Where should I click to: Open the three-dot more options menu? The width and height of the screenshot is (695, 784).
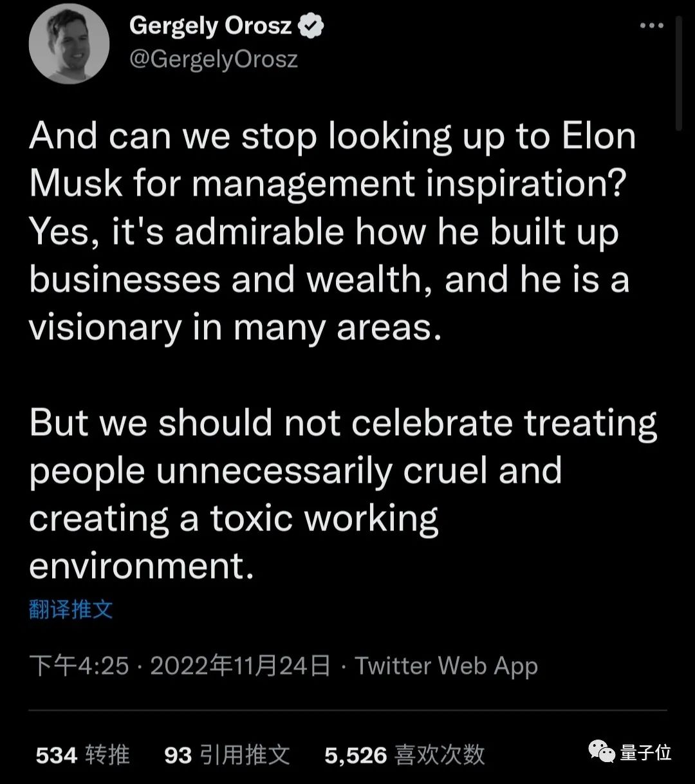(x=651, y=26)
